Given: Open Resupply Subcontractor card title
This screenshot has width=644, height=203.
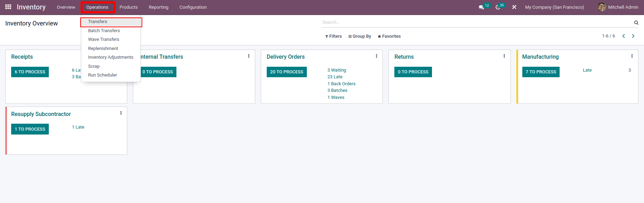Looking at the screenshot, I should pos(41,114).
